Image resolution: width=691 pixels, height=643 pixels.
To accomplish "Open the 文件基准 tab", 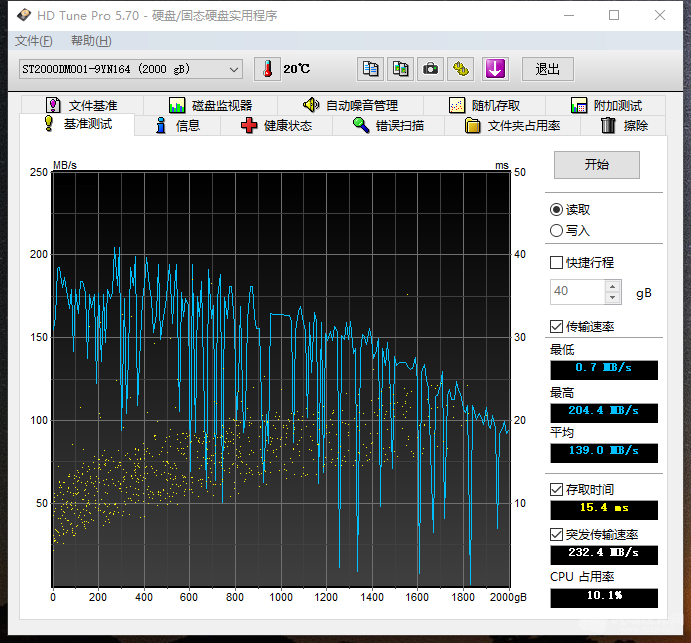I will pos(82,105).
